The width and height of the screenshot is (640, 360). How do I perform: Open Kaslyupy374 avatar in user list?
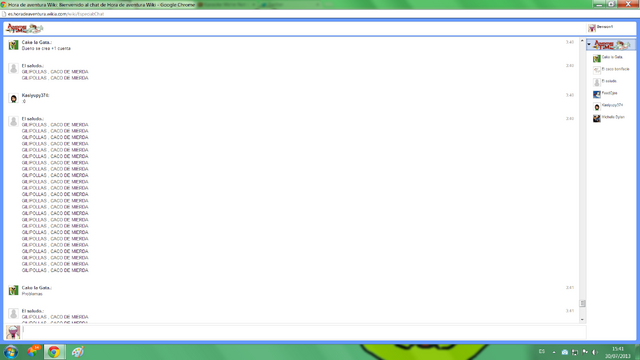597,107
